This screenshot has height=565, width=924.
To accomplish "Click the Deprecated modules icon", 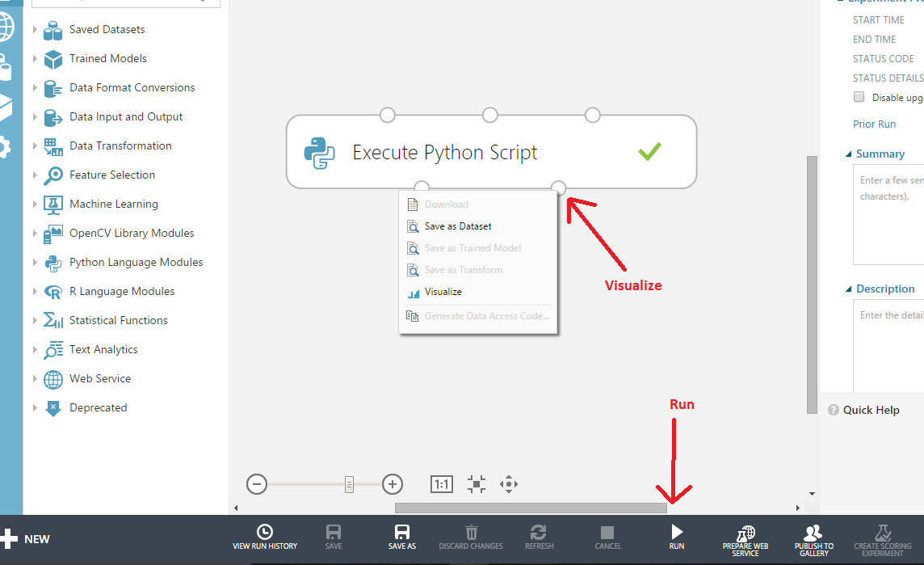I will click(53, 408).
